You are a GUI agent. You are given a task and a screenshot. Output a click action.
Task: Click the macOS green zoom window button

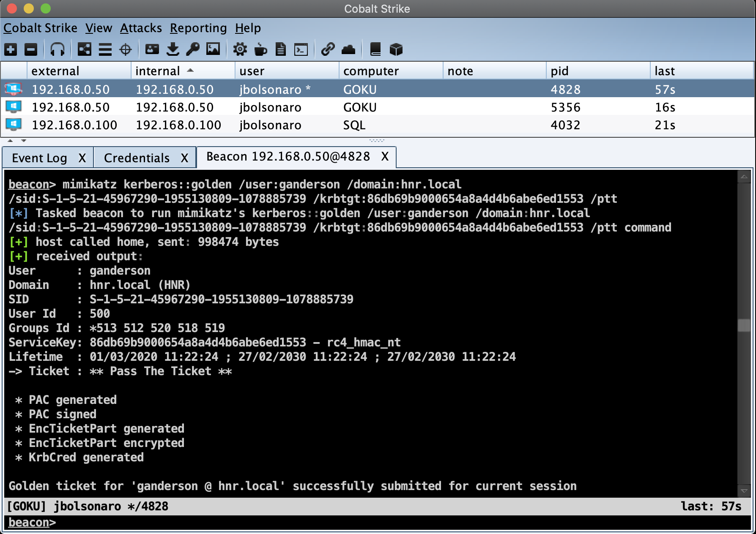(x=46, y=8)
